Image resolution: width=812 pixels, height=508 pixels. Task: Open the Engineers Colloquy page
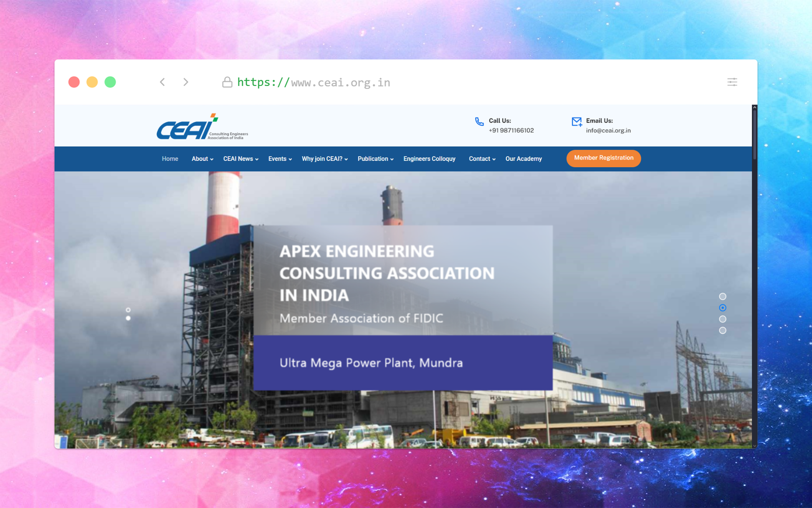tap(429, 159)
